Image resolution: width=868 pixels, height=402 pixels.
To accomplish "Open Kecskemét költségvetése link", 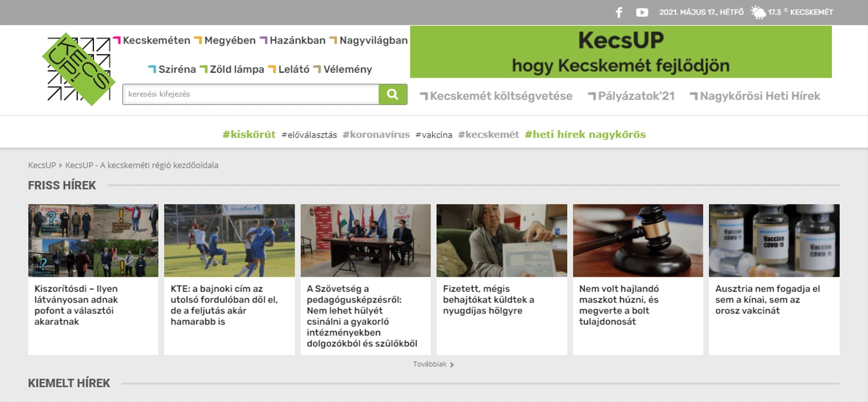I will 496,96.
